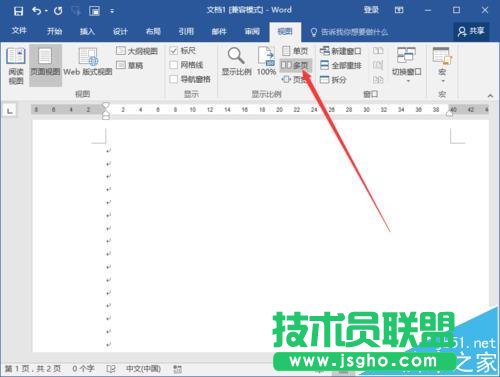This screenshot has width=500, height=377.
Task: Collapse the ribbon with the chevron
Action: pos(490,96)
